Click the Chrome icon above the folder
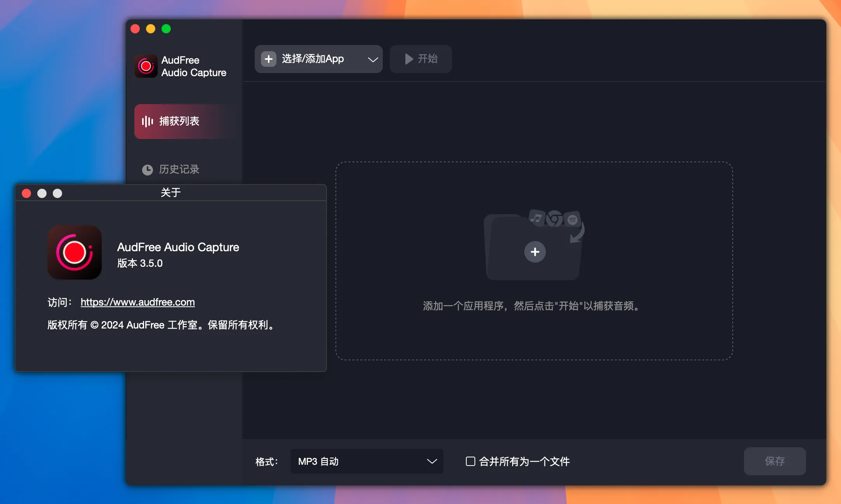841x504 pixels. [554, 219]
